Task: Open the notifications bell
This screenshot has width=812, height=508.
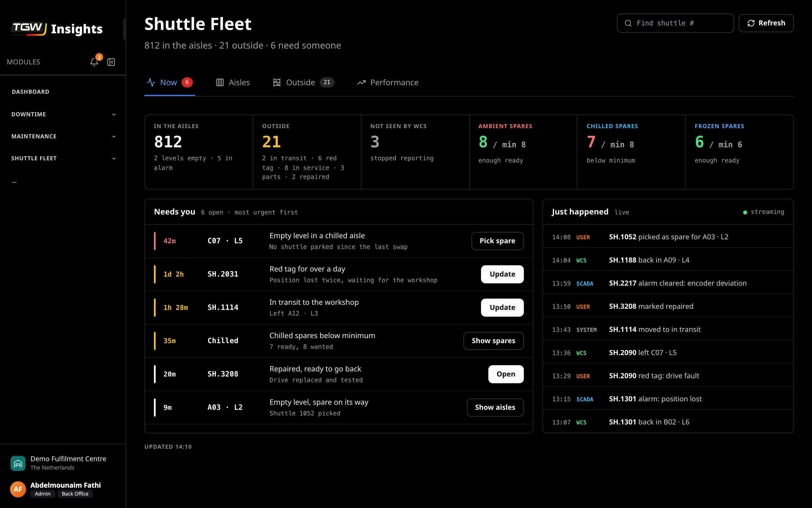Action: pos(94,62)
